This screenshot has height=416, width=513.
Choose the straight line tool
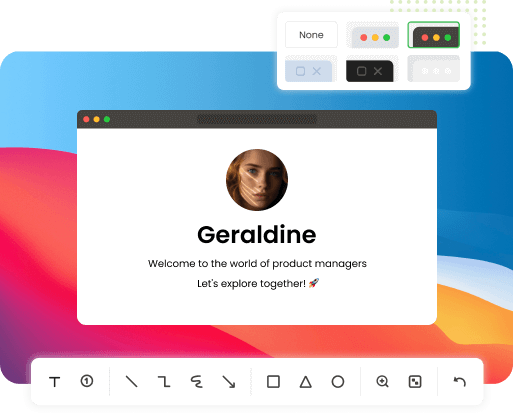(x=131, y=381)
